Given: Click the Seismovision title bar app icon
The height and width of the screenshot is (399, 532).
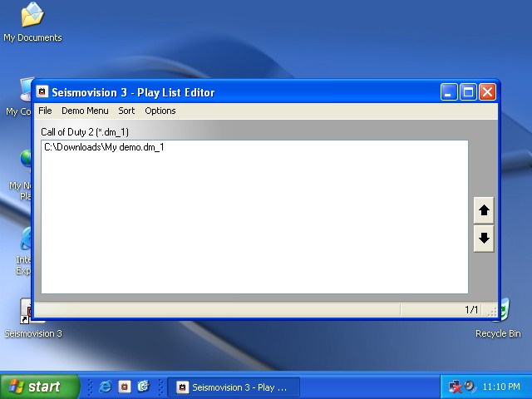Looking at the screenshot, I should click(43, 91).
